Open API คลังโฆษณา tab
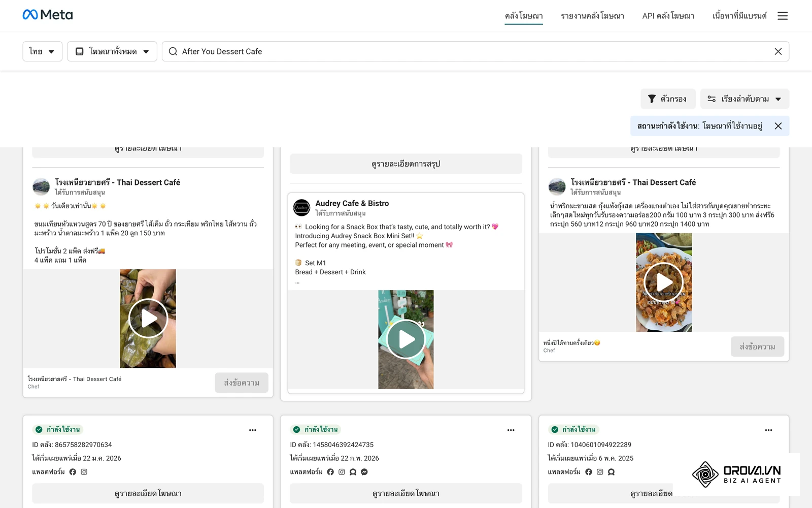Viewport: 812px width, 508px height. (668, 16)
